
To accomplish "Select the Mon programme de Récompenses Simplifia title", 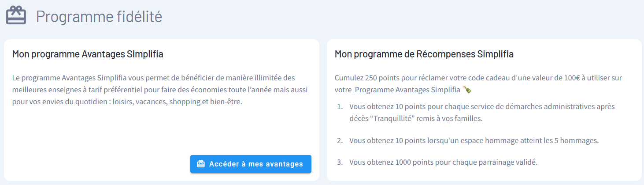I will click(x=424, y=54).
